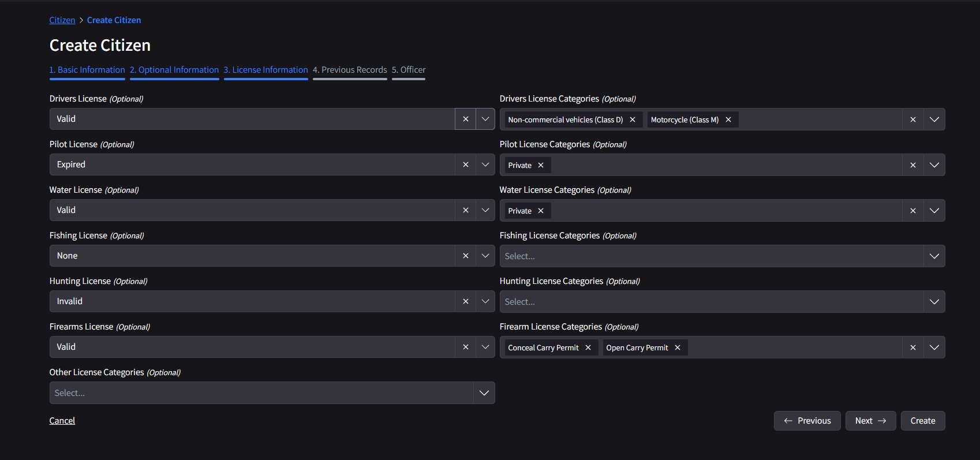Go to the Basic Information step
Screen dimensions: 980x460
[x=87, y=70]
